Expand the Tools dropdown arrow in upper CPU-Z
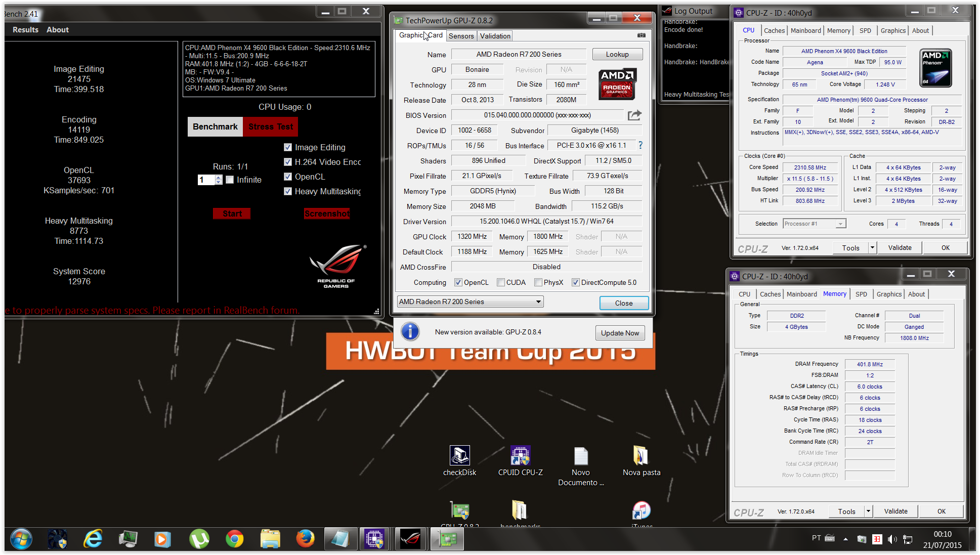Viewport: 980px width, 555px height. [x=872, y=247]
